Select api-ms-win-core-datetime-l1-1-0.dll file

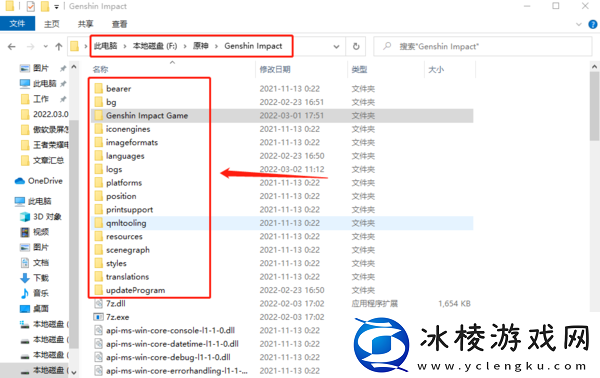[172, 344]
